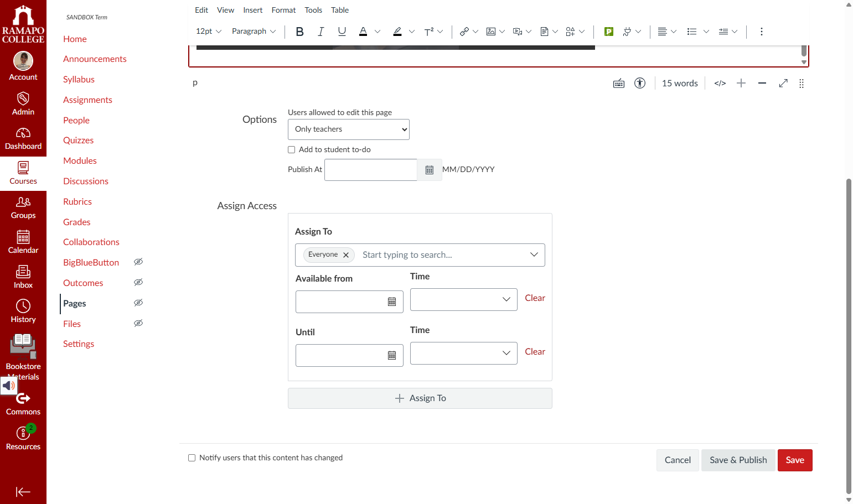Toggle visibility icon next to Pages
This screenshot has height=504, width=853.
[138, 303]
